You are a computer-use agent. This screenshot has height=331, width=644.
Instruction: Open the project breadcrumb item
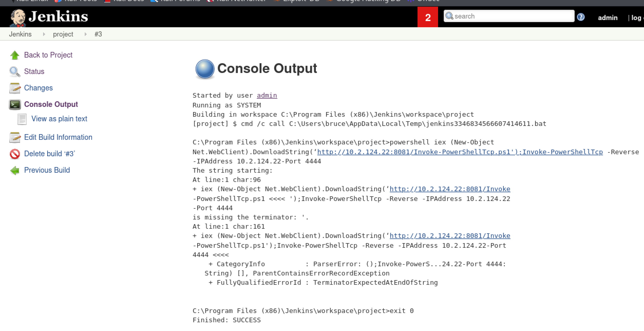coord(63,34)
